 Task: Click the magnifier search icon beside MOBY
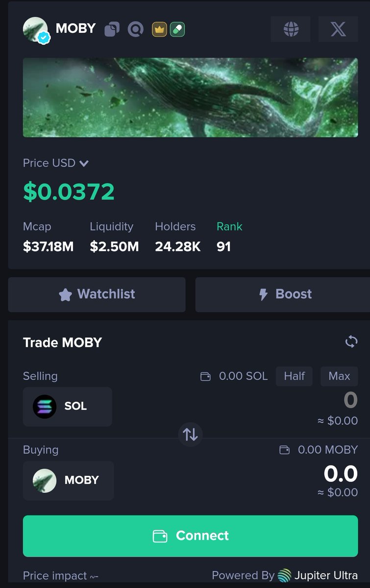point(135,29)
